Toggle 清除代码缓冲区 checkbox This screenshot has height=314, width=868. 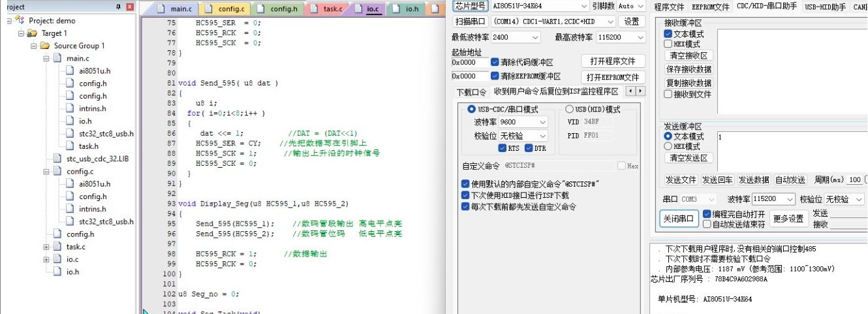[495, 62]
